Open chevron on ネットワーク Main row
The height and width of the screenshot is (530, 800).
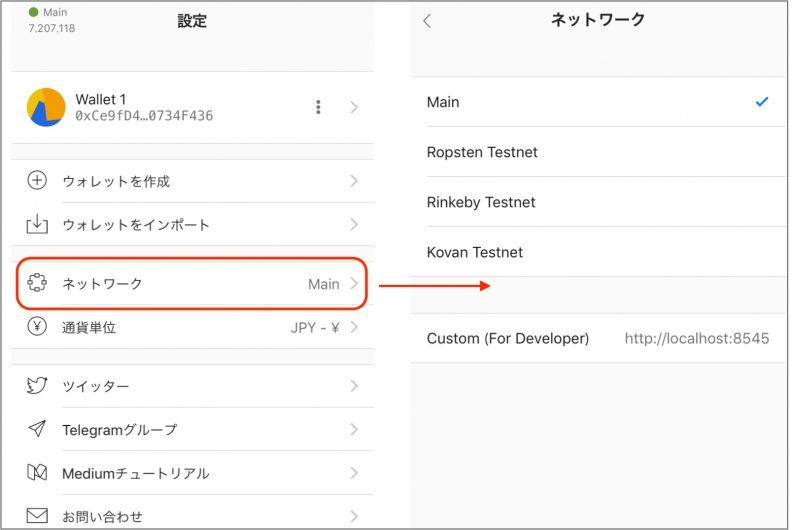click(354, 283)
